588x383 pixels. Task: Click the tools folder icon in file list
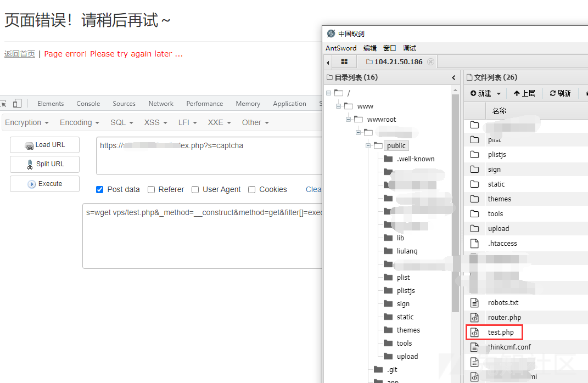[474, 213]
